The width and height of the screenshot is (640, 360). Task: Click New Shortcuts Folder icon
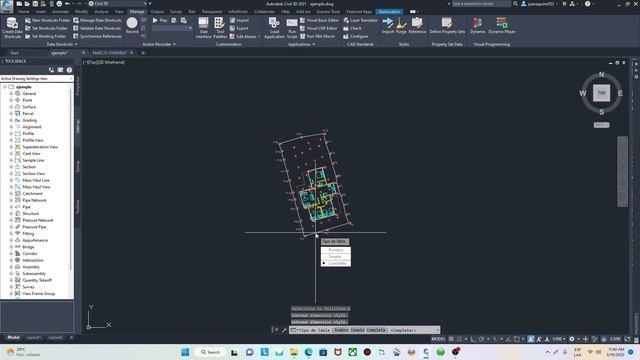tap(28, 20)
